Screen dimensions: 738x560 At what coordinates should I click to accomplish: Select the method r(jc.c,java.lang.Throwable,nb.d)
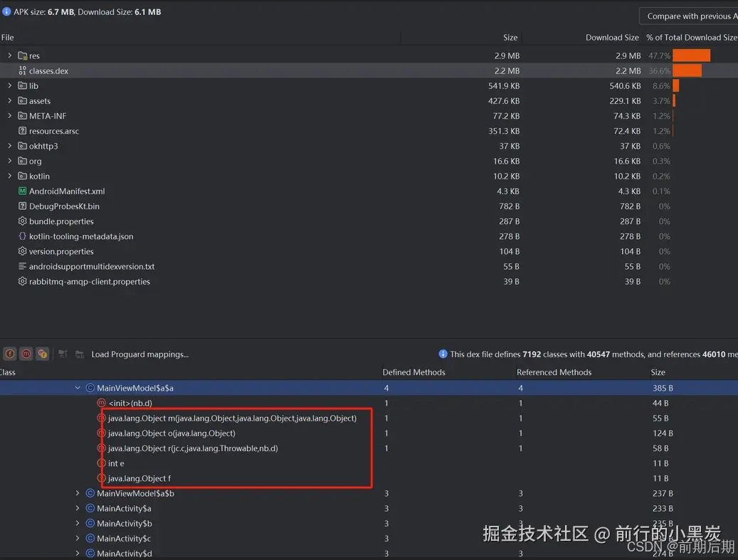pyautogui.click(x=193, y=448)
